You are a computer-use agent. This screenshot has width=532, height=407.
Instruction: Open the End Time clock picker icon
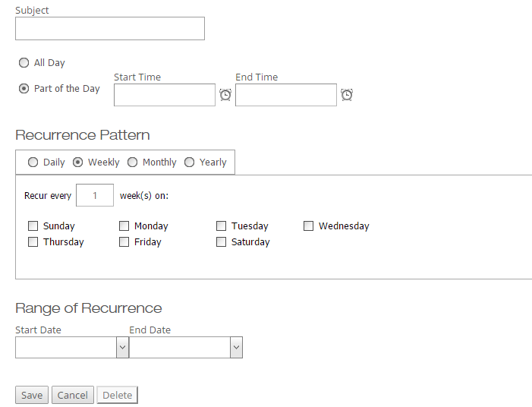click(347, 95)
